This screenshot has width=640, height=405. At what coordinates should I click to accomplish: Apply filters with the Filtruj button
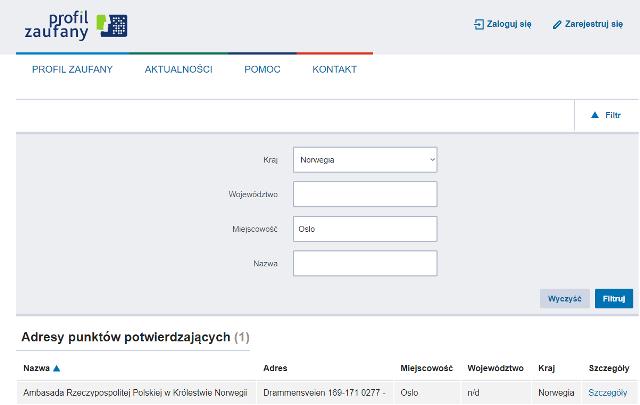[613, 299]
